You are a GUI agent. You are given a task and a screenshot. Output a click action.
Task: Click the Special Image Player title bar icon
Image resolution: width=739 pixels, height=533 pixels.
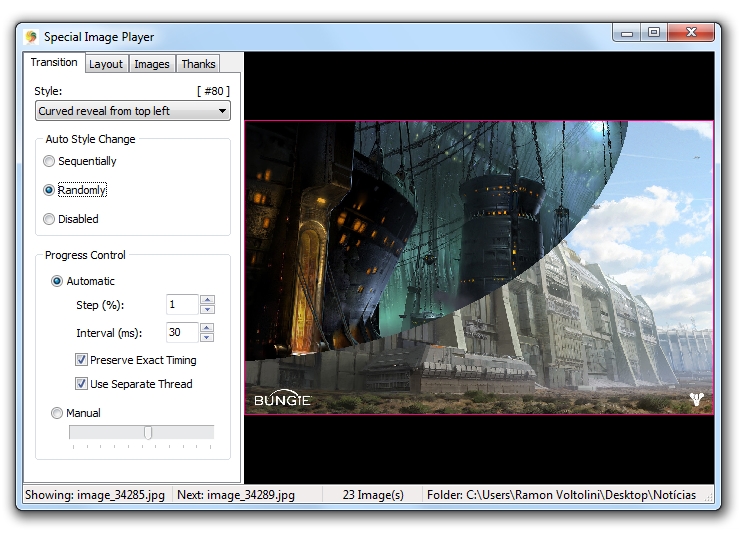click(32, 37)
